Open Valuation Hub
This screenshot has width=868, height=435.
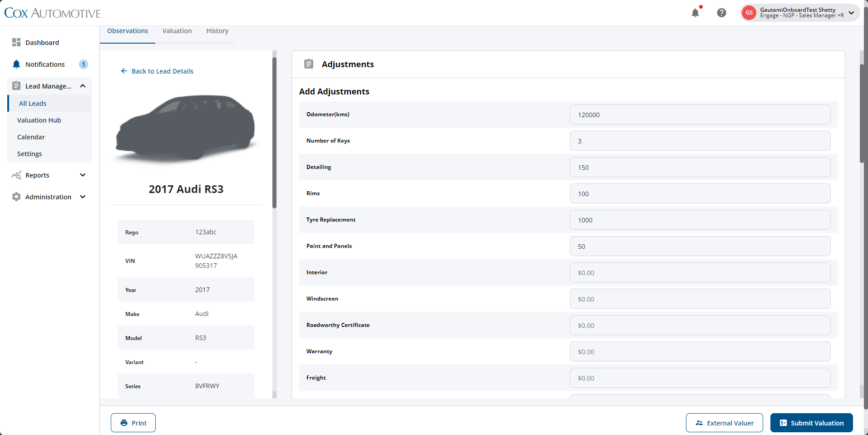point(39,120)
